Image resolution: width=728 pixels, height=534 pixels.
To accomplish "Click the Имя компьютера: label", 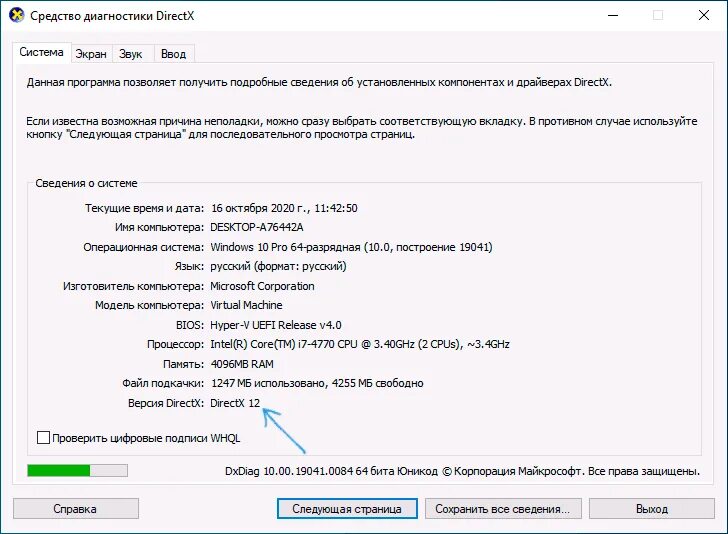I will coord(159,227).
